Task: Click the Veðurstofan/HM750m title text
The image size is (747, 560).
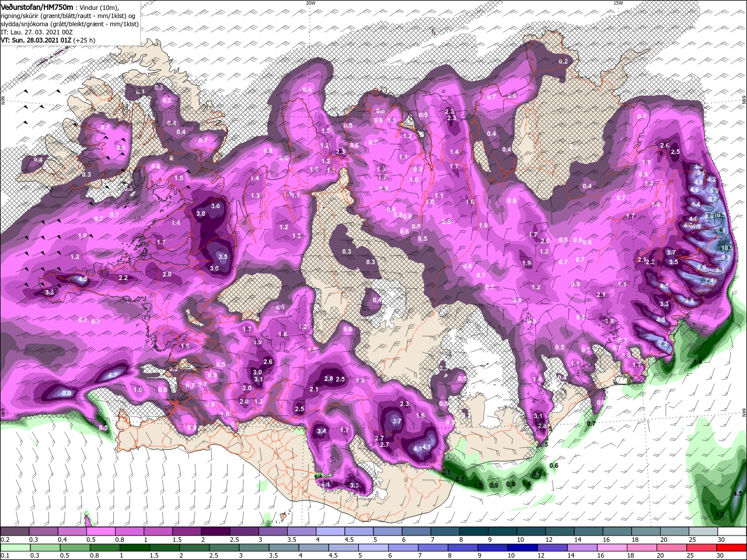Action: 36,6
